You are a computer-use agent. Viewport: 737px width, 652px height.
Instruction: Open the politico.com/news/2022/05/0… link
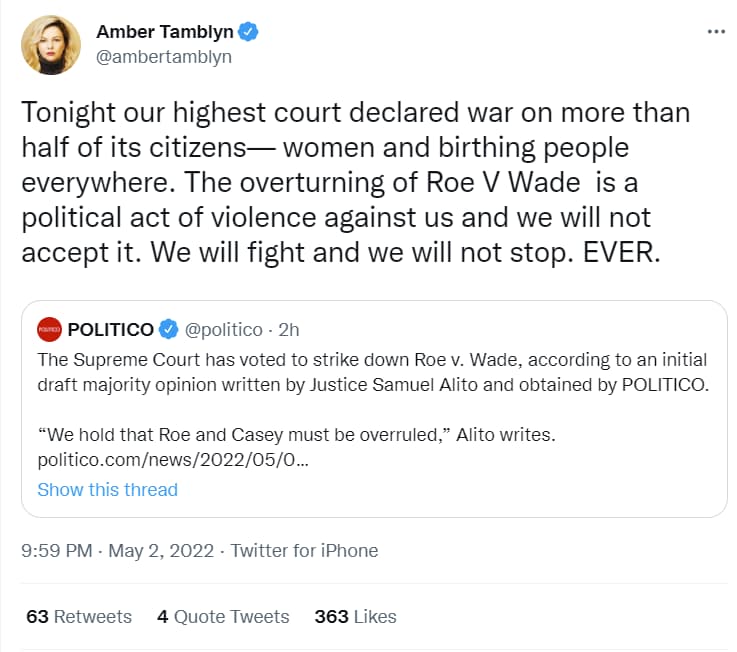click(173, 459)
